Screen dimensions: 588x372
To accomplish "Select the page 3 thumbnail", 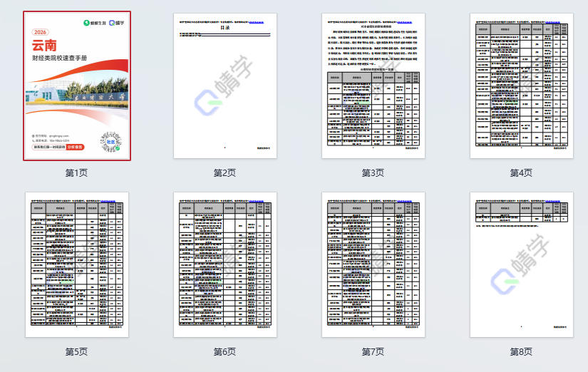I will pyautogui.click(x=373, y=86).
